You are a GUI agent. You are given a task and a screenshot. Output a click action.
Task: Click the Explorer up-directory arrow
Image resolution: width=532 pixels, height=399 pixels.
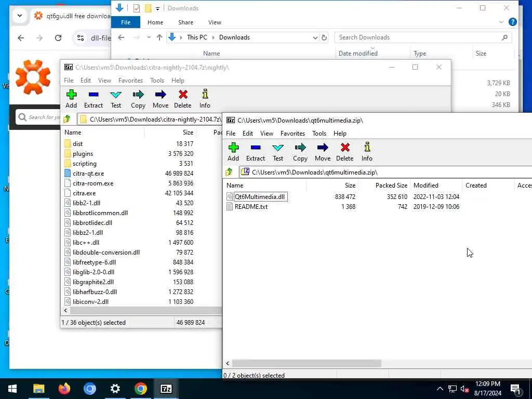click(x=159, y=37)
